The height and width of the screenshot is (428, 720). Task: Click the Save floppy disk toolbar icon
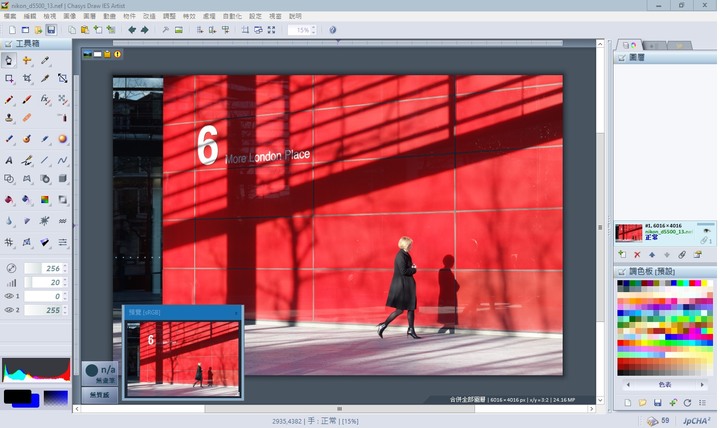click(51, 30)
